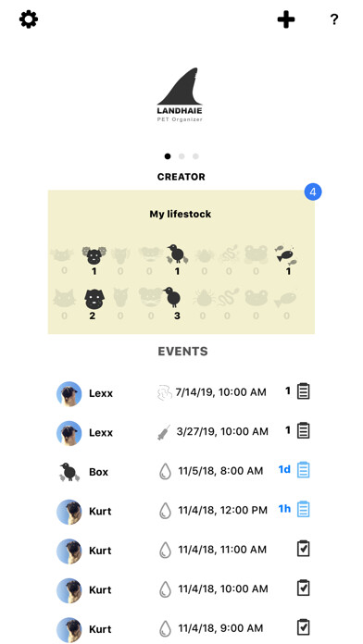Toggle checked clipboard for Kurt 9:00 AM event

point(304,627)
